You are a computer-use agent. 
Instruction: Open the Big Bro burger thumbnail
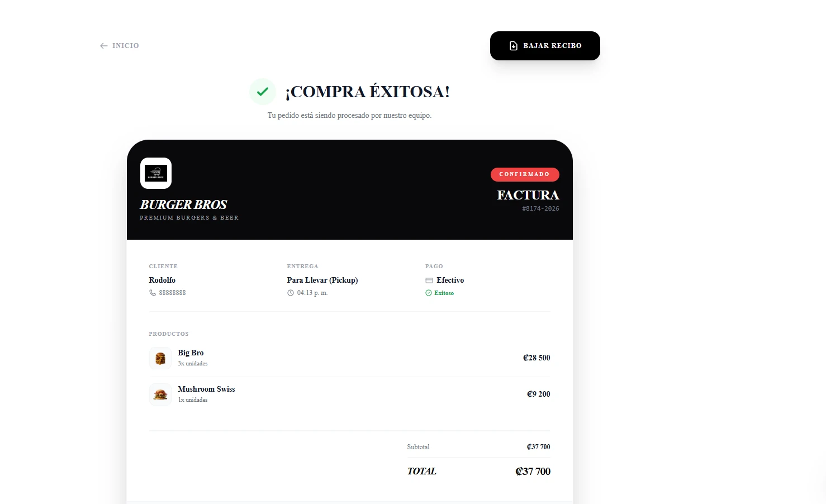point(160,358)
